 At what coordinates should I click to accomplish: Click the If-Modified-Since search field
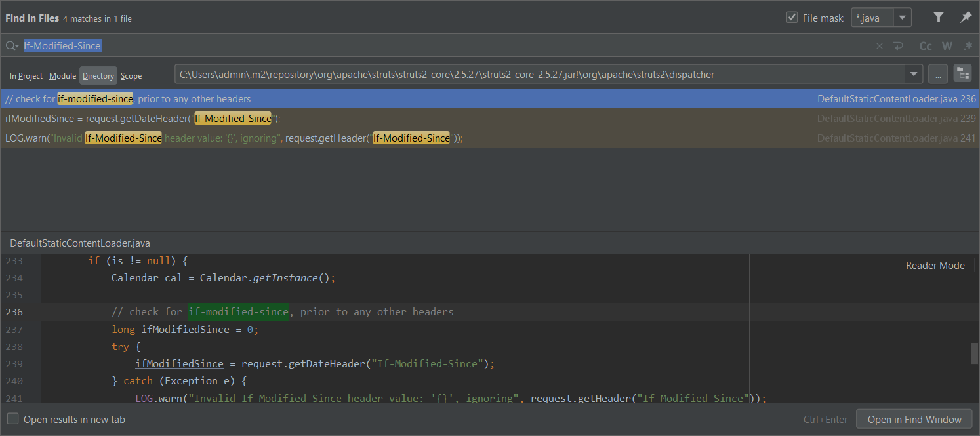tap(446, 46)
